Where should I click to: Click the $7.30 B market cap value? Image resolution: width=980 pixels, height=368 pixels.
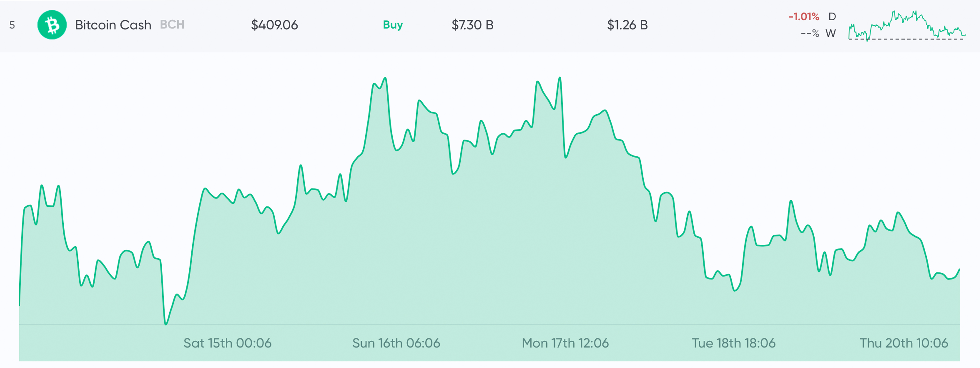pos(472,25)
